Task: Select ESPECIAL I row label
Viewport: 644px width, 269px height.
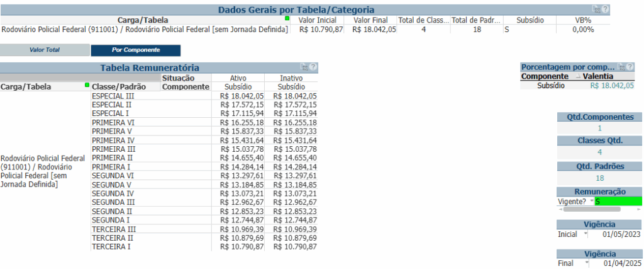Action: click(110, 113)
